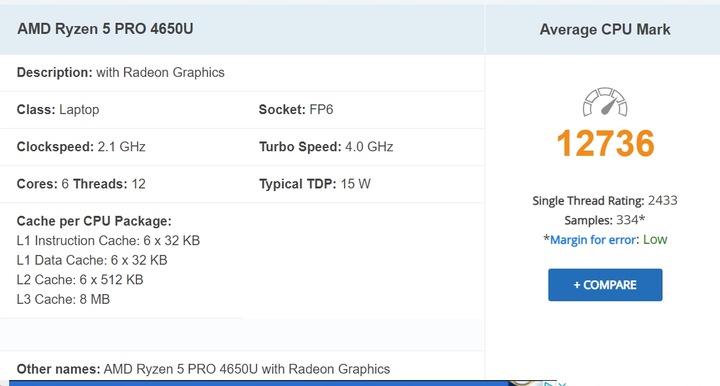Click the Other names text line
This screenshot has height=386, width=720.
pos(203,369)
